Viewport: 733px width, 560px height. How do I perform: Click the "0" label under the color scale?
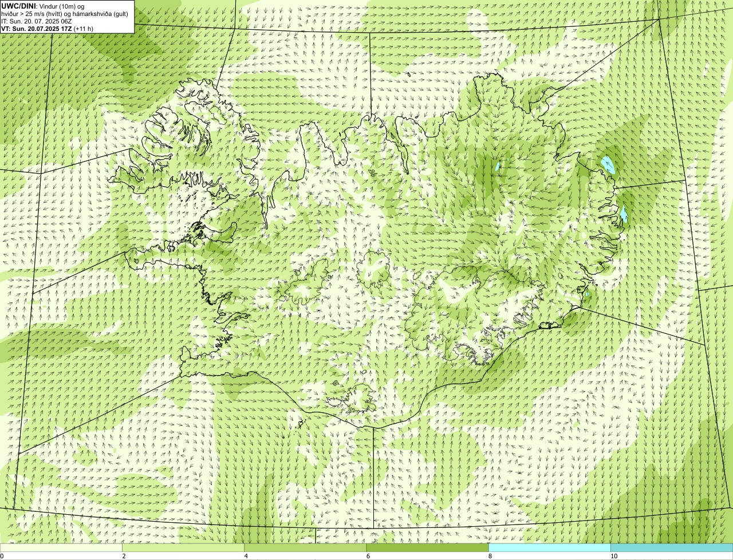pyautogui.click(x=2, y=556)
